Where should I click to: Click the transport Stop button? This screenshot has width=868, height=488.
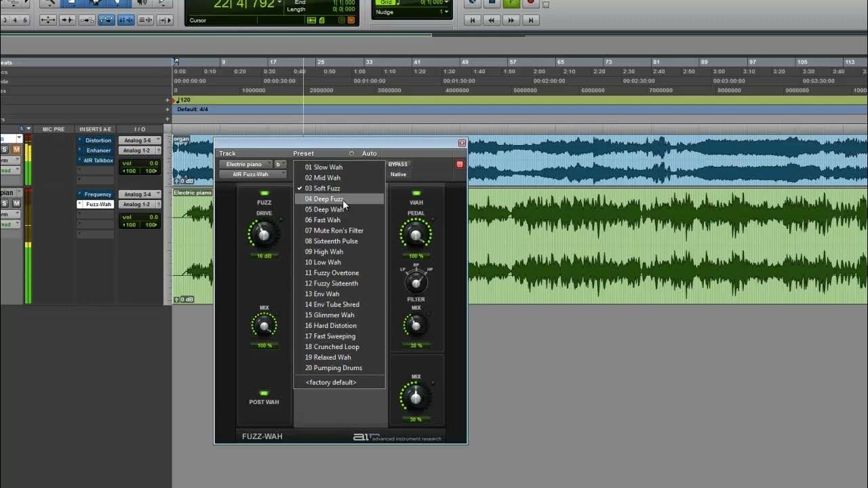point(492,3)
